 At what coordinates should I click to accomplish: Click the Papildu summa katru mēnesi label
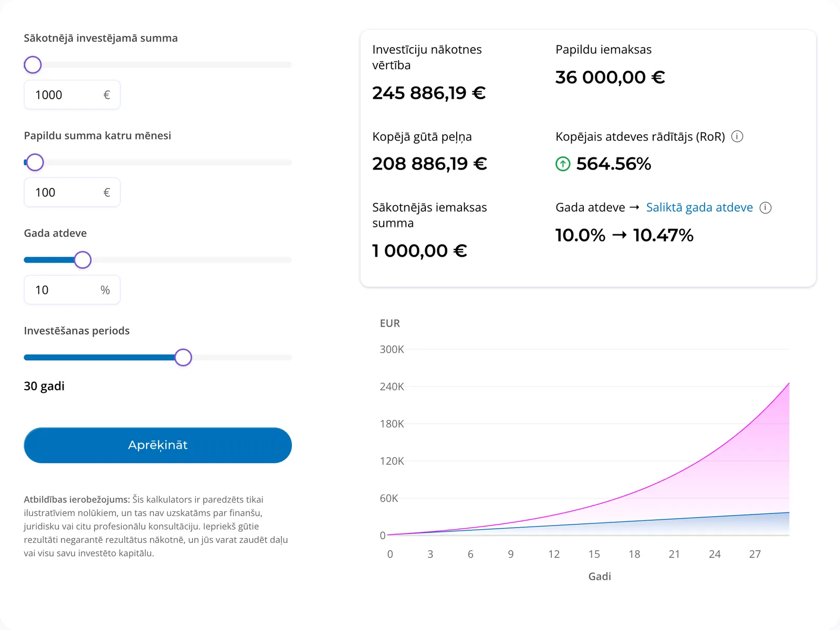(x=98, y=136)
